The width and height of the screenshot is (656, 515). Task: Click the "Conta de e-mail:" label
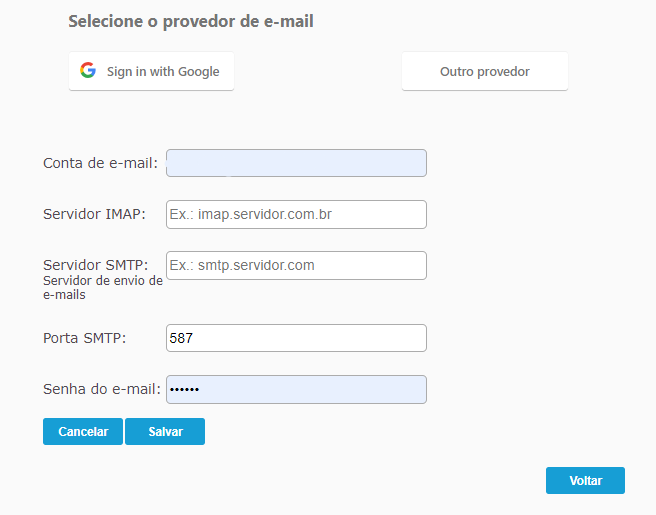(x=100, y=163)
